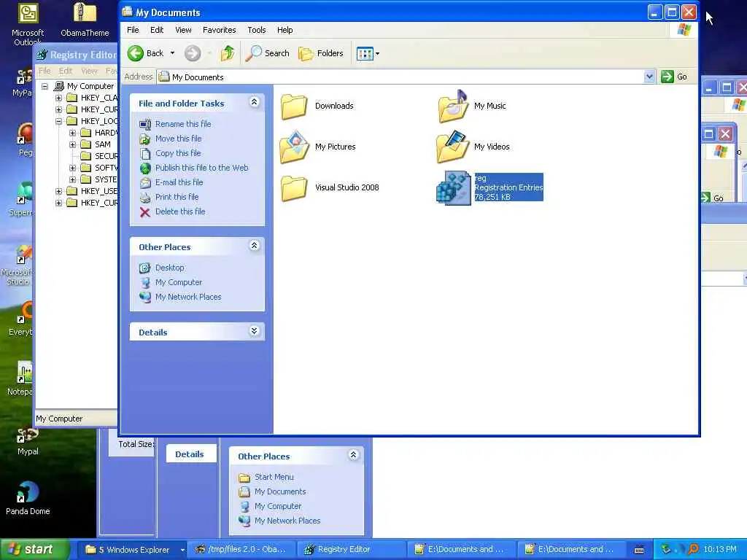747x560 pixels.
Task: Click the Up folder icon
Action: tap(228, 53)
